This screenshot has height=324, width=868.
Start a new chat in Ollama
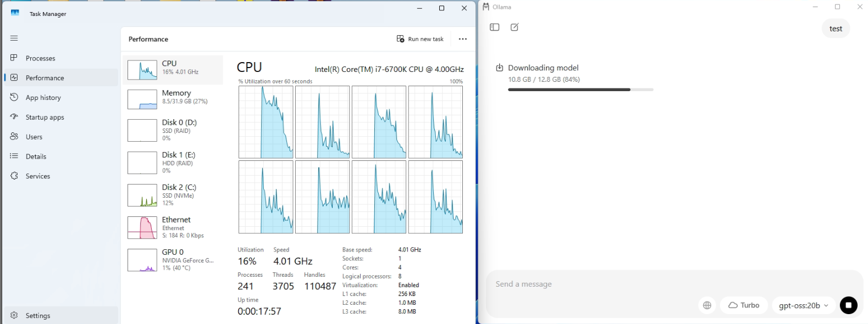coord(515,27)
